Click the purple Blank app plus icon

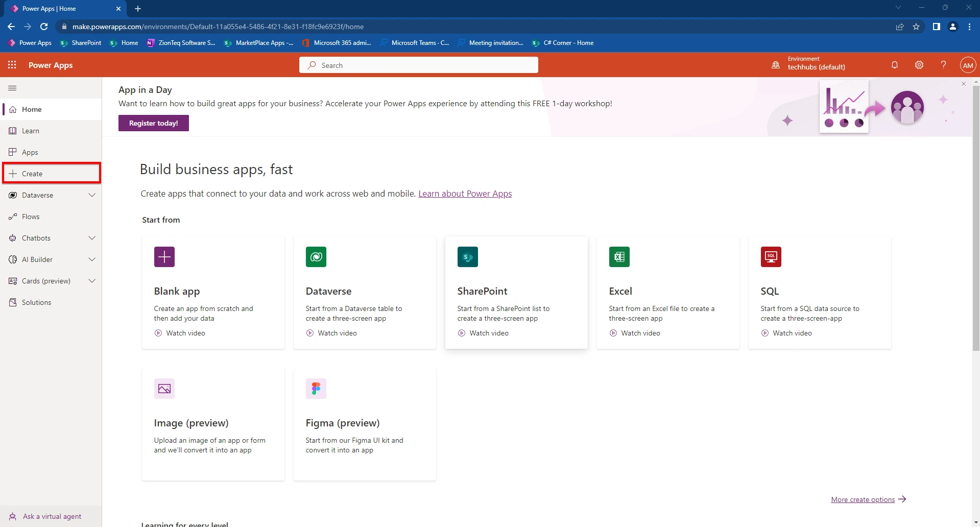(x=164, y=257)
